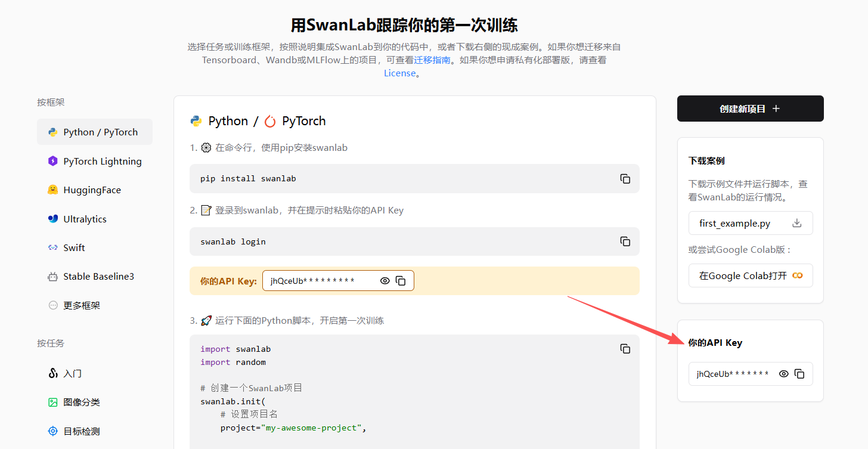Open the Swift framework guide
The width and height of the screenshot is (868, 449).
click(95, 247)
